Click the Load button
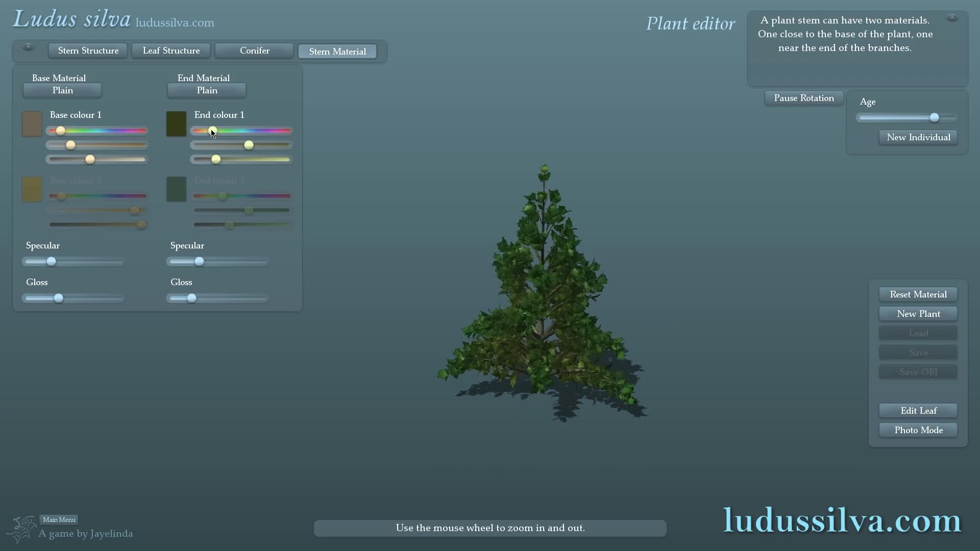 coord(918,333)
